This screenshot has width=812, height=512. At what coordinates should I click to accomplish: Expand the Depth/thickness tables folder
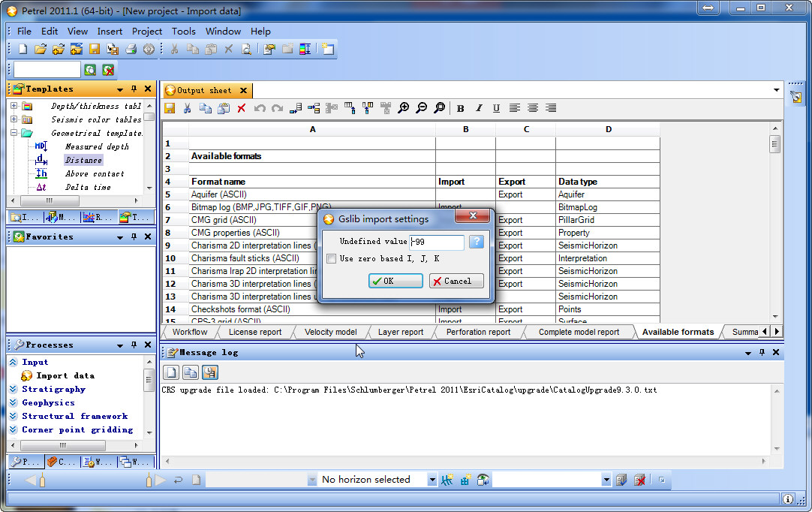14,106
